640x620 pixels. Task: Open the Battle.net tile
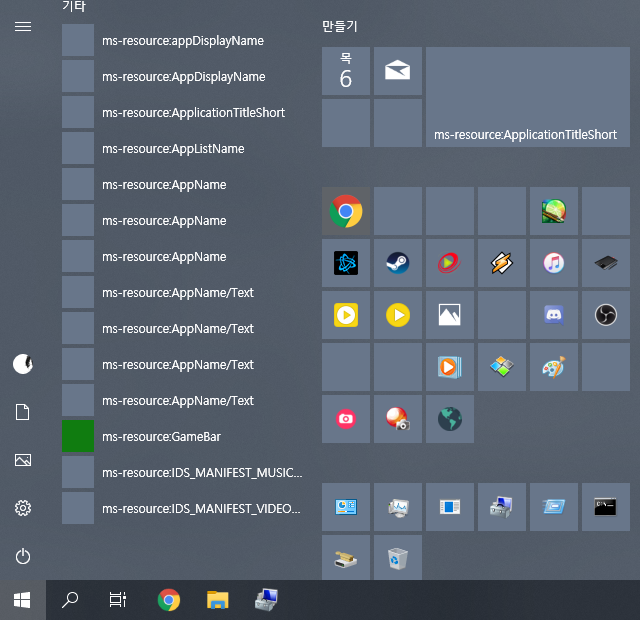point(346,263)
